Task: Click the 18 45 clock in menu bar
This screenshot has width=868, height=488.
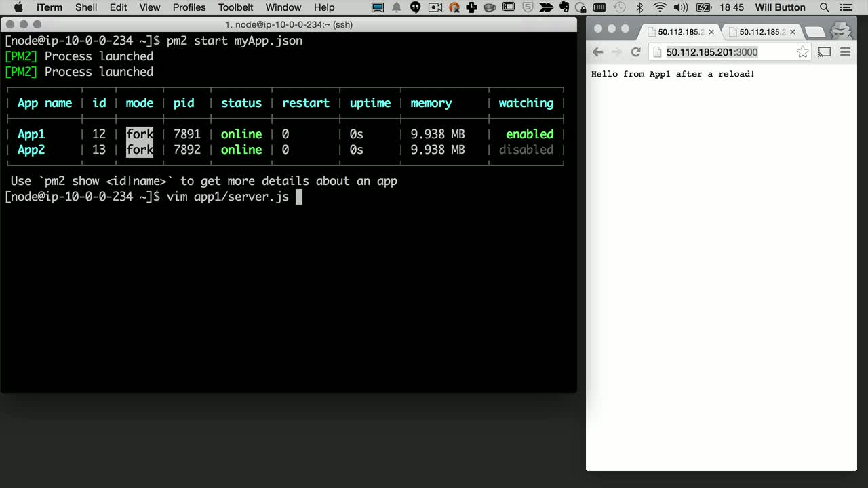Action: pos(732,7)
